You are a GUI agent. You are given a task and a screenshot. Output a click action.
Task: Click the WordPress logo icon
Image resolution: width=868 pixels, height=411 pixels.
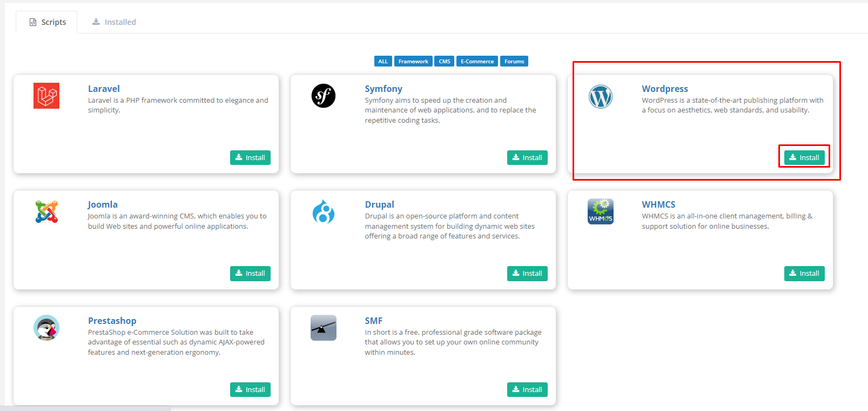601,97
